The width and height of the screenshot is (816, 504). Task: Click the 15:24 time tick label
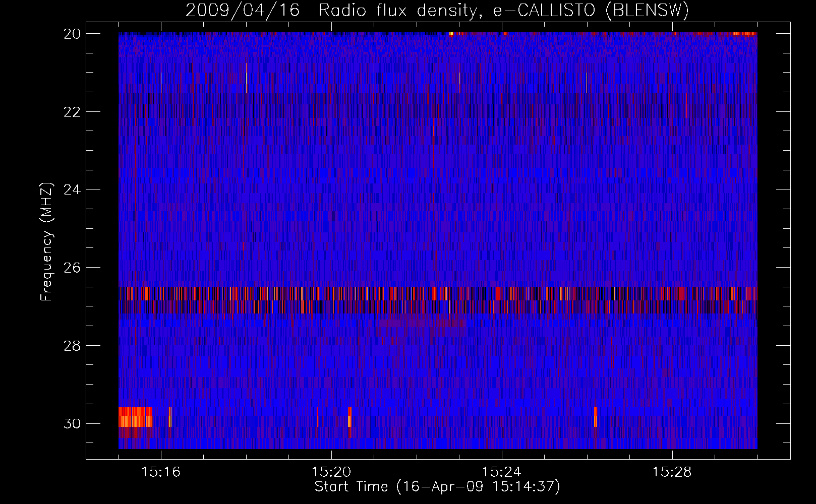pos(502,472)
